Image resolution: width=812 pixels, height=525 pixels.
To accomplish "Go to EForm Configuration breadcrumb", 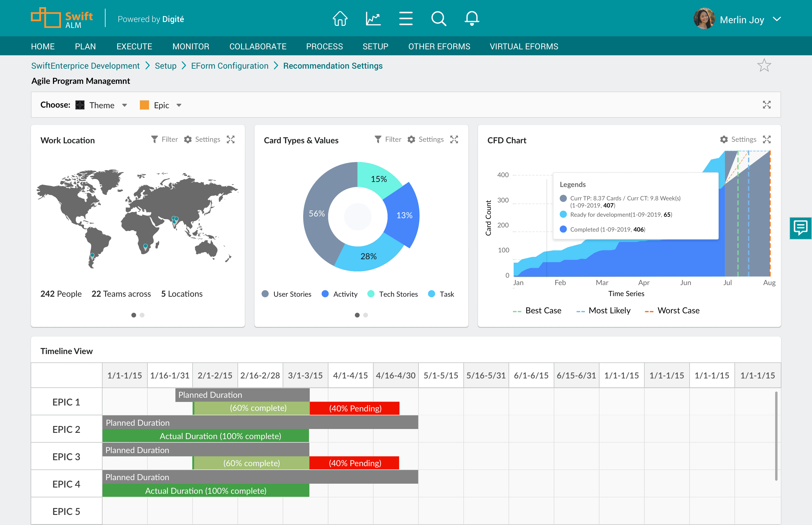I will (229, 66).
